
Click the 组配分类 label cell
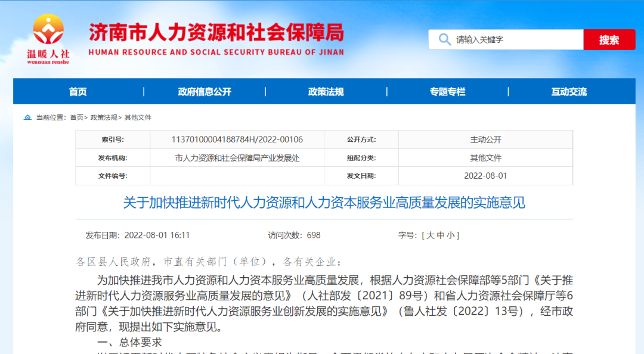coord(361,158)
